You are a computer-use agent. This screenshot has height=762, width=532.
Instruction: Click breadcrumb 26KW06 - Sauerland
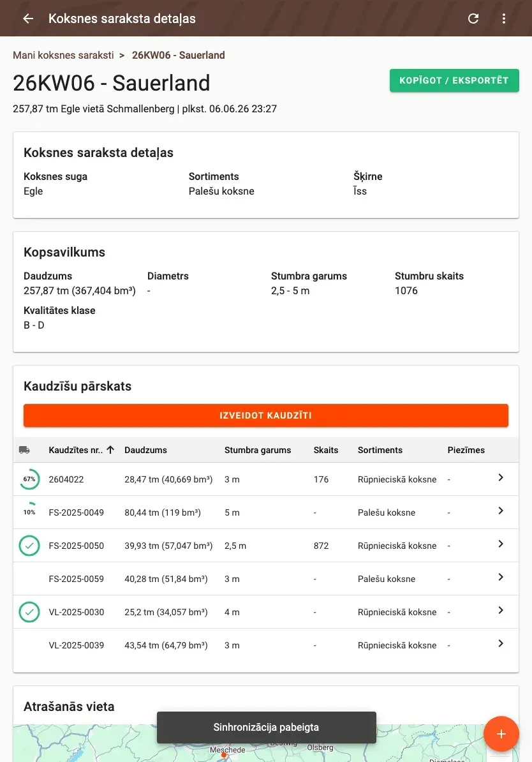click(179, 56)
